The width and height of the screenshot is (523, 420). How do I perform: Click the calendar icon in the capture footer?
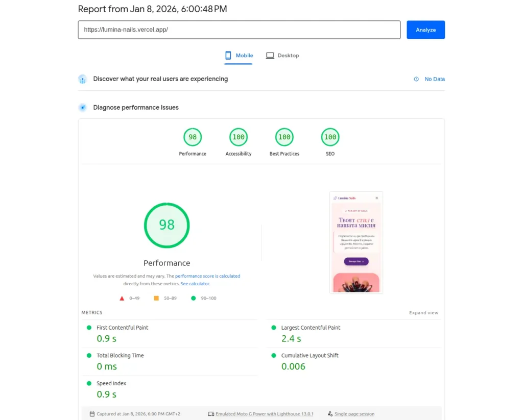point(92,414)
